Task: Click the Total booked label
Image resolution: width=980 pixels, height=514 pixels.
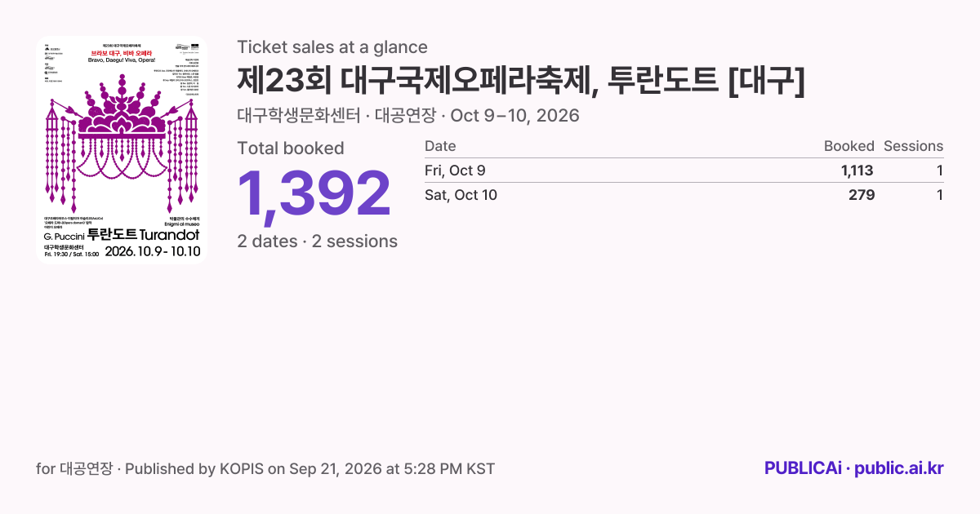Action: tap(291, 148)
